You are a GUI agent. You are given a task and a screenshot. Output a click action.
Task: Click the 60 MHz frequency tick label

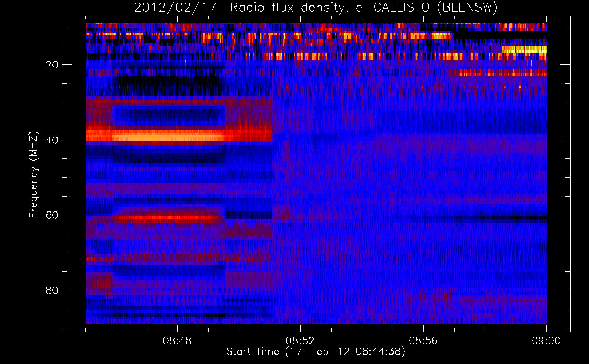coord(52,215)
